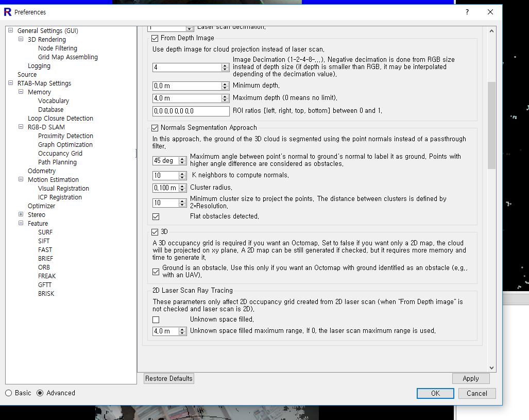Screen dimensions: 529x420
Task: Collapse the General Settings (GUI) tree node
Action: (10, 30)
